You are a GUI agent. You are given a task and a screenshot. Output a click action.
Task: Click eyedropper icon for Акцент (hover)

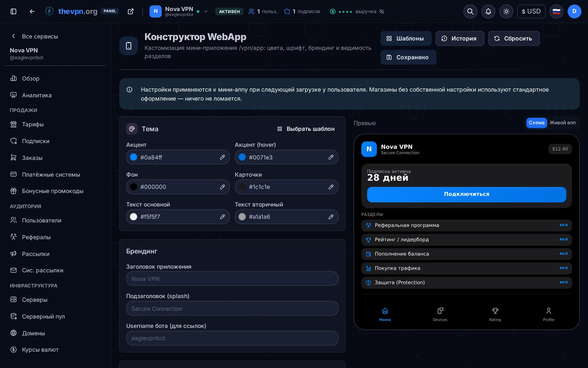tap(331, 157)
